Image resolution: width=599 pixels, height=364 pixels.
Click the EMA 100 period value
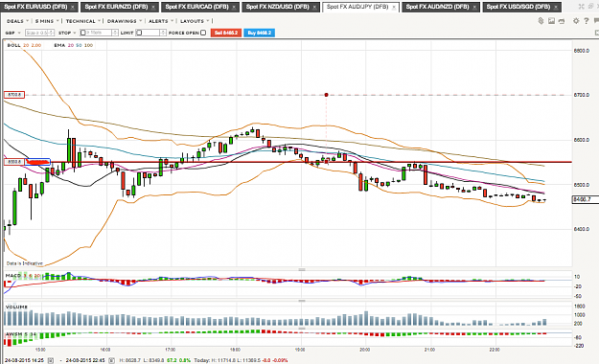pyautogui.click(x=88, y=45)
